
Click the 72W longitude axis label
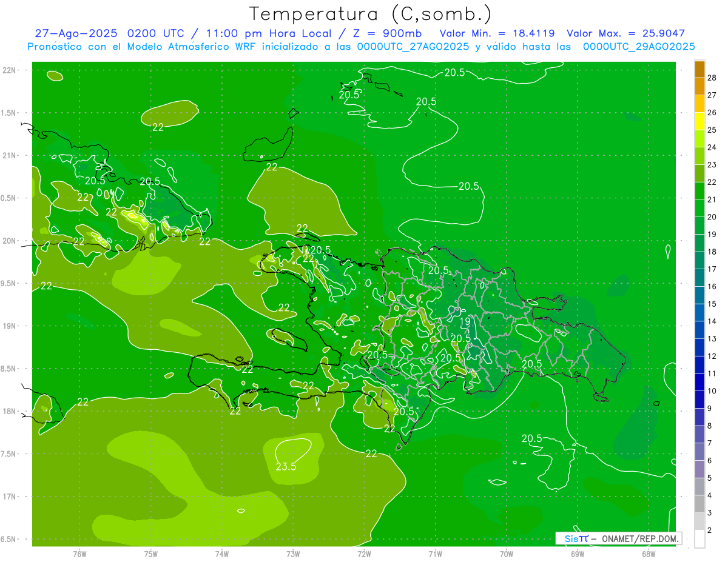click(x=364, y=554)
